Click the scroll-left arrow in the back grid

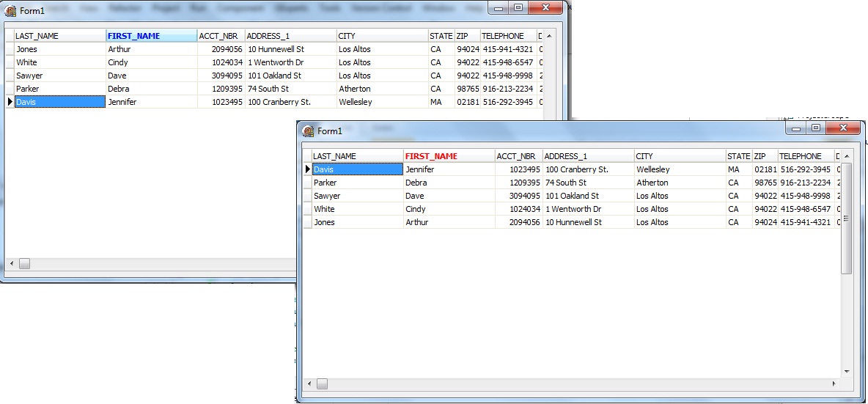coord(10,263)
